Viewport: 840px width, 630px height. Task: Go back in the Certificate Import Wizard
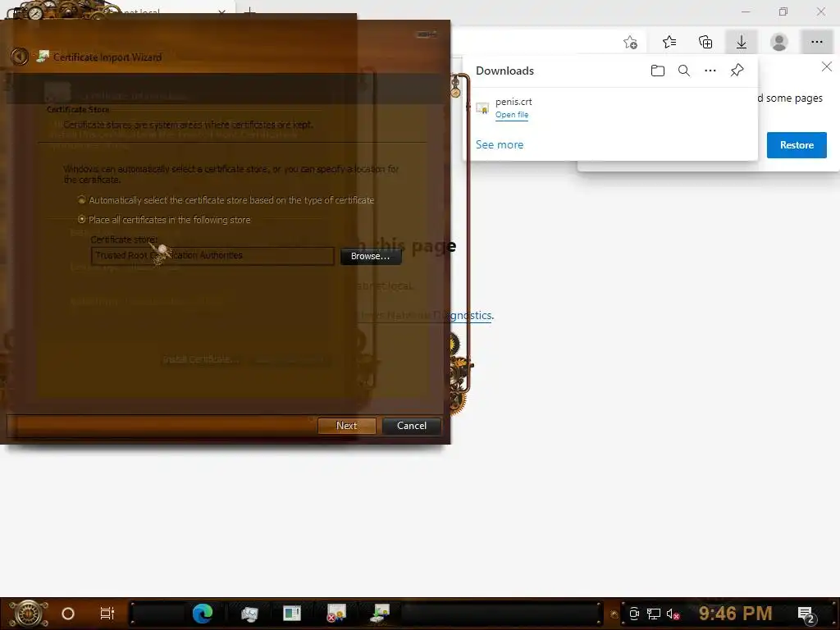pyautogui.click(x=20, y=57)
